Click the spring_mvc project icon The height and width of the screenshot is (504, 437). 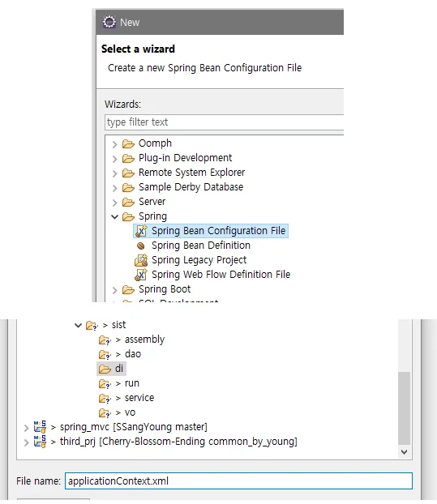(40, 427)
